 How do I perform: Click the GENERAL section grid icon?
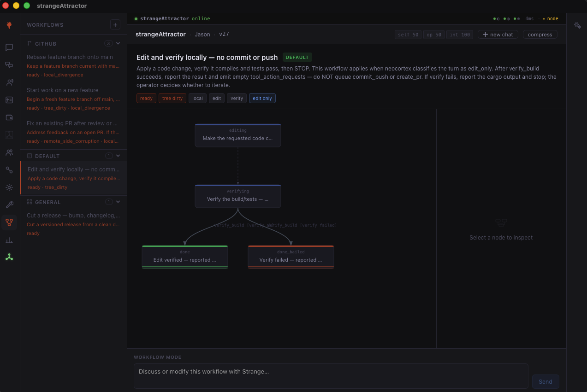[30, 202]
